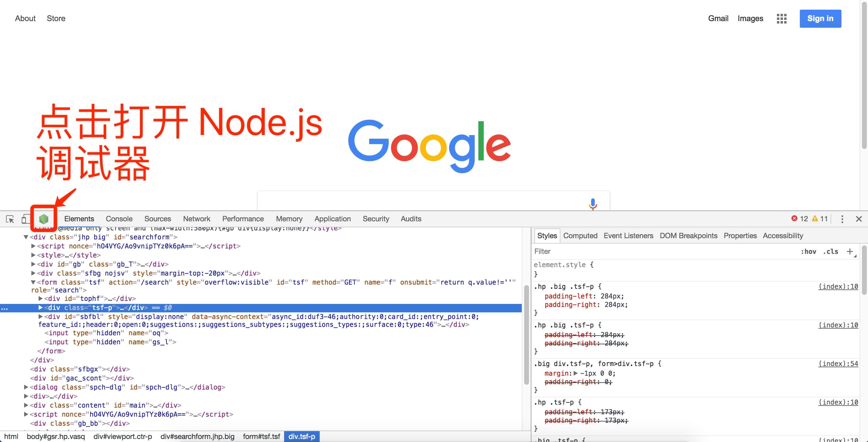
Task: Toggle the device toolbar icon
Action: coord(25,219)
